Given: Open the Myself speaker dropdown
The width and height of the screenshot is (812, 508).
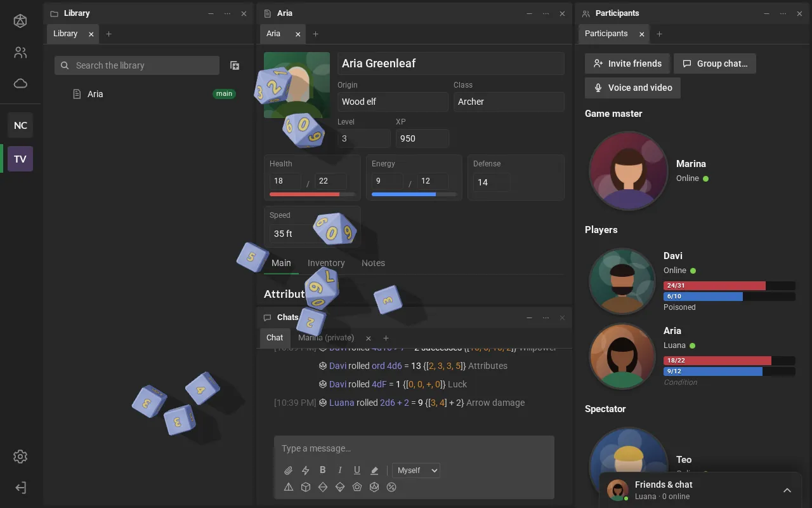Looking at the screenshot, I should (x=416, y=471).
